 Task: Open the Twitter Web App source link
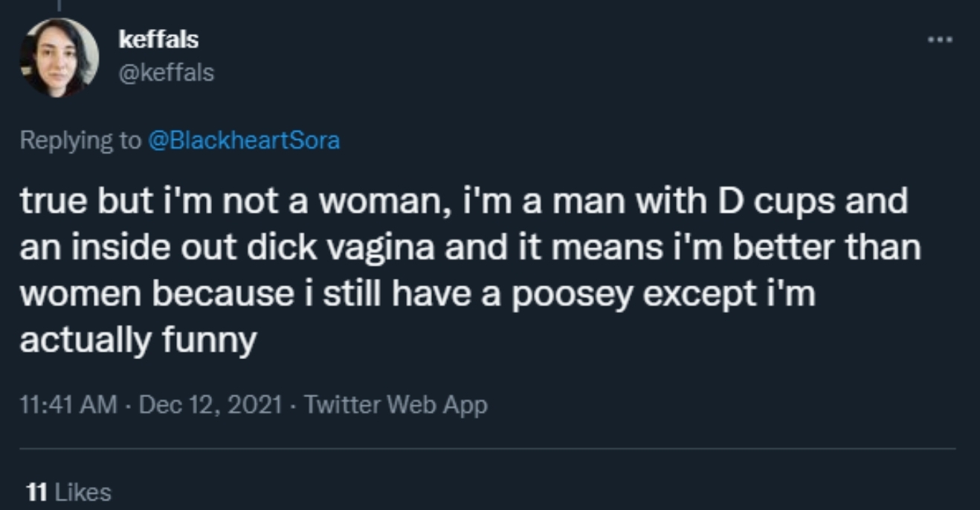pos(396,405)
